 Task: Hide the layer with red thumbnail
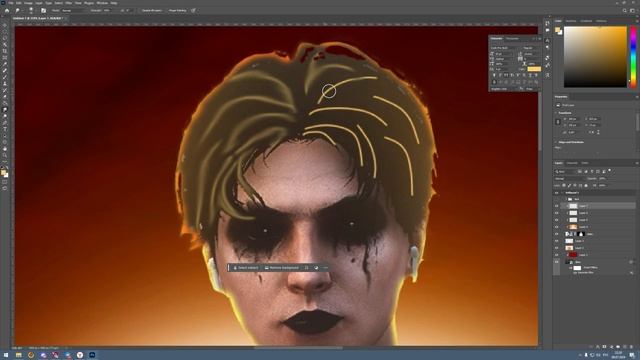(556, 255)
